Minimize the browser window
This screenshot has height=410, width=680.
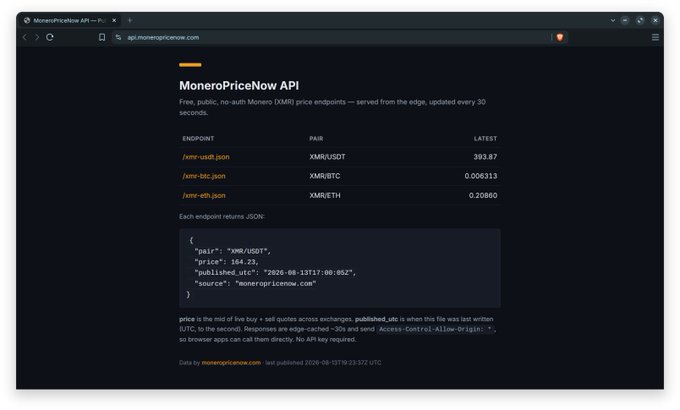click(625, 20)
